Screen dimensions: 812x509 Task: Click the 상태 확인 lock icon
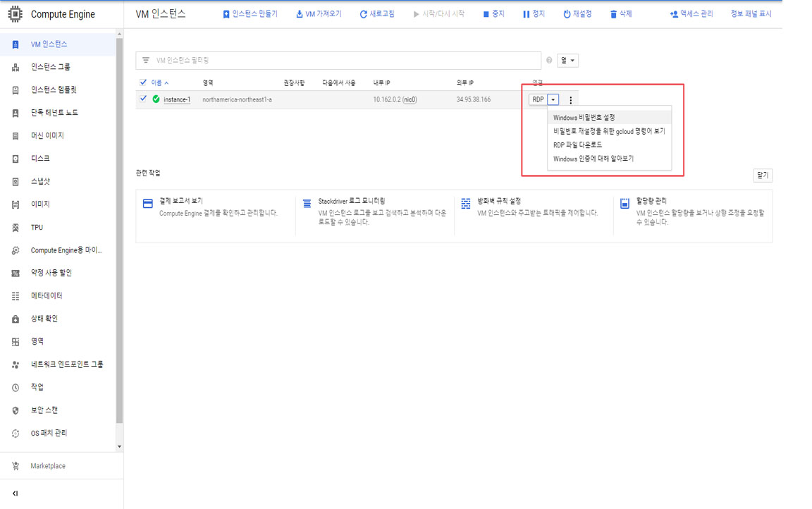click(x=16, y=319)
